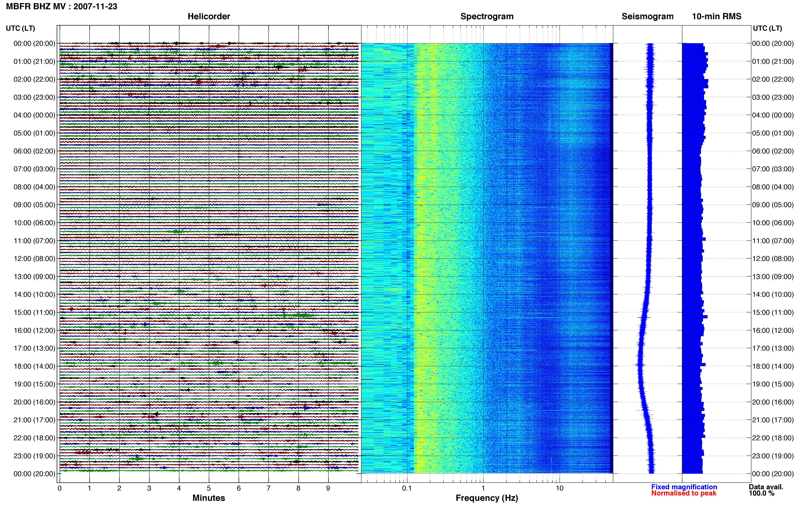812x508 pixels.
Task: Click the Data avail. label
Action: 766,487
